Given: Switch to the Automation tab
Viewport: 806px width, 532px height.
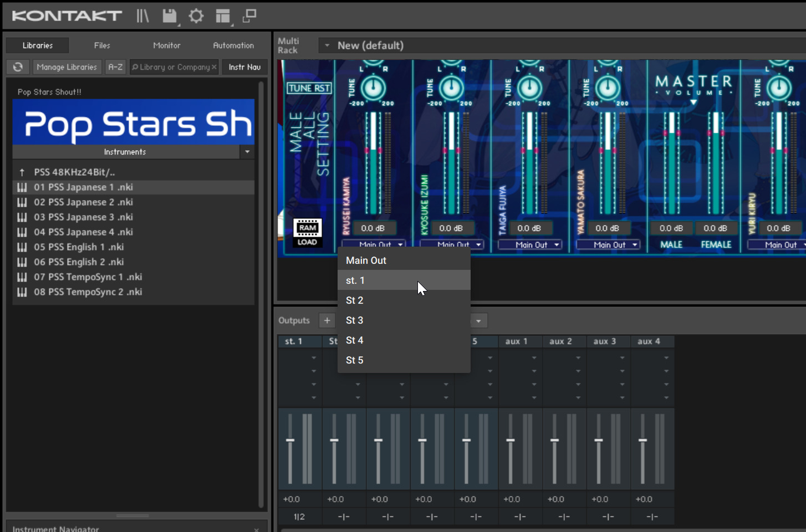Looking at the screenshot, I should click(x=233, y=45).
